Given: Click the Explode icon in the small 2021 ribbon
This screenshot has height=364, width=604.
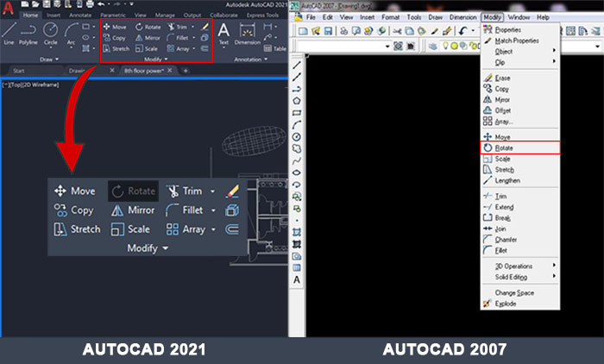Looking at the screenshot, I should (x=205, y=37).
